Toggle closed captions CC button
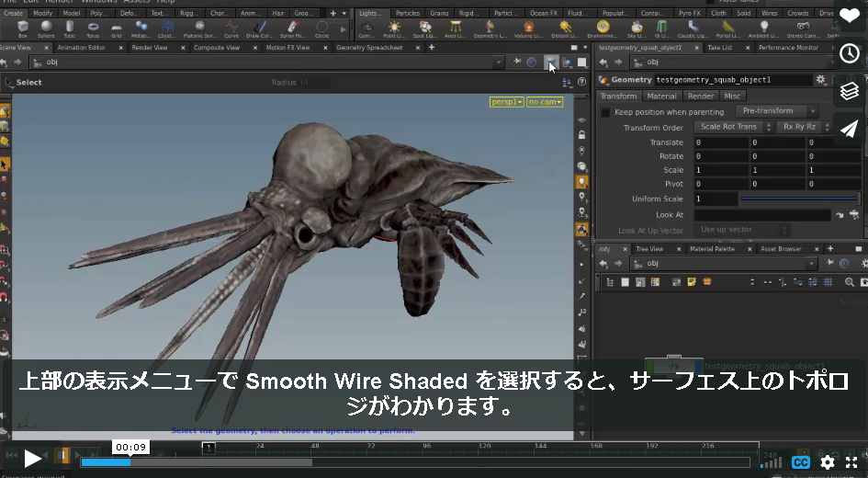 tap(800, 462)
